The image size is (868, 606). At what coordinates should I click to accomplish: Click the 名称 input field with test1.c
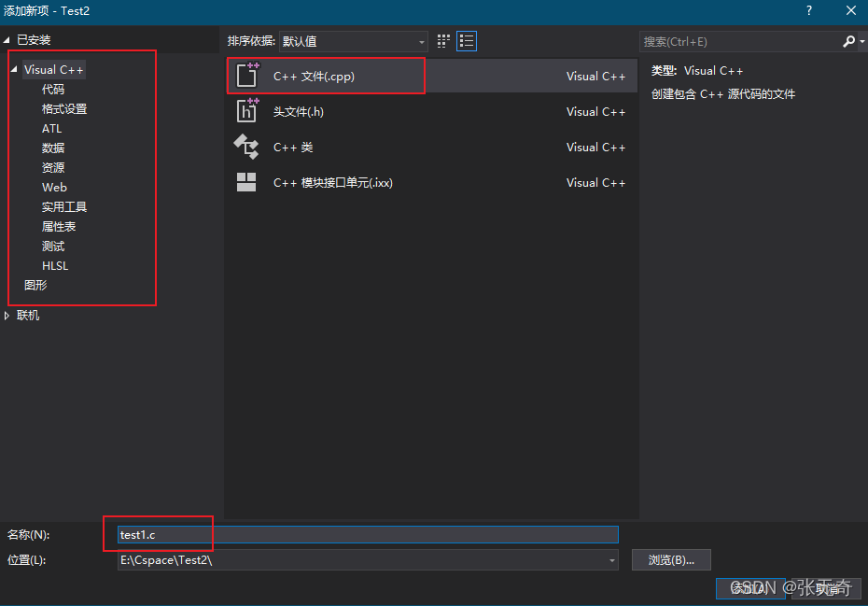(x=368, y=534)
